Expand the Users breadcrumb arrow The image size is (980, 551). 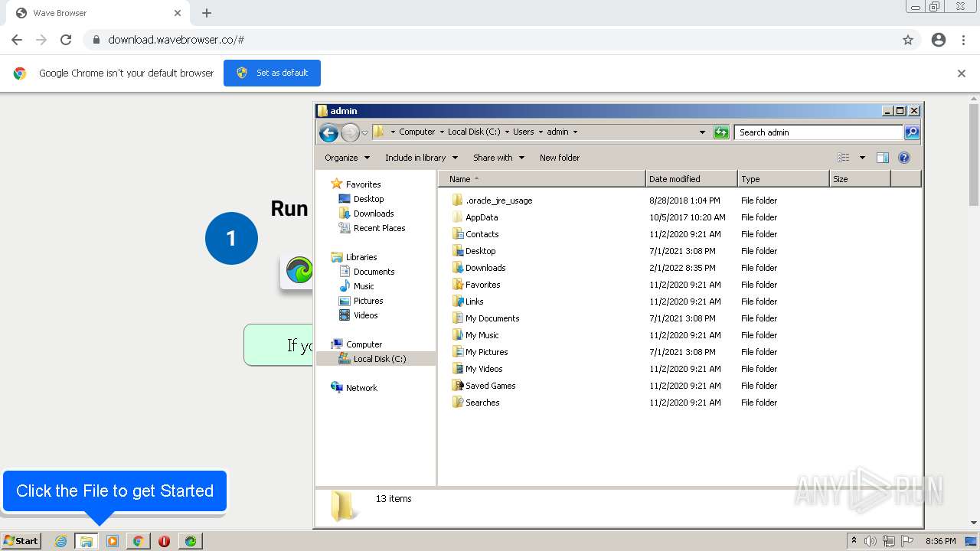click(x=541, y=132)
